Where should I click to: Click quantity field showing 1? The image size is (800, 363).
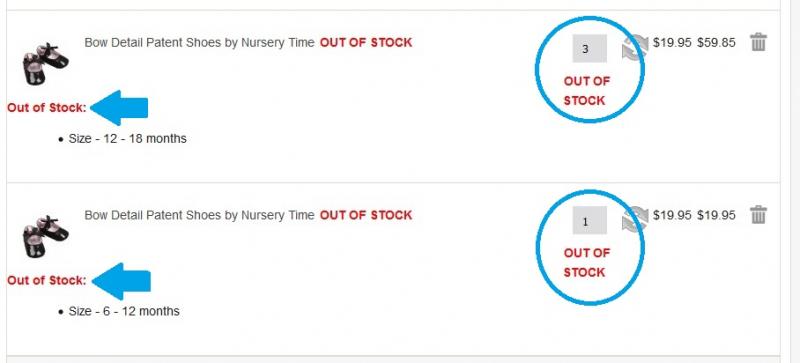[589, 221]
